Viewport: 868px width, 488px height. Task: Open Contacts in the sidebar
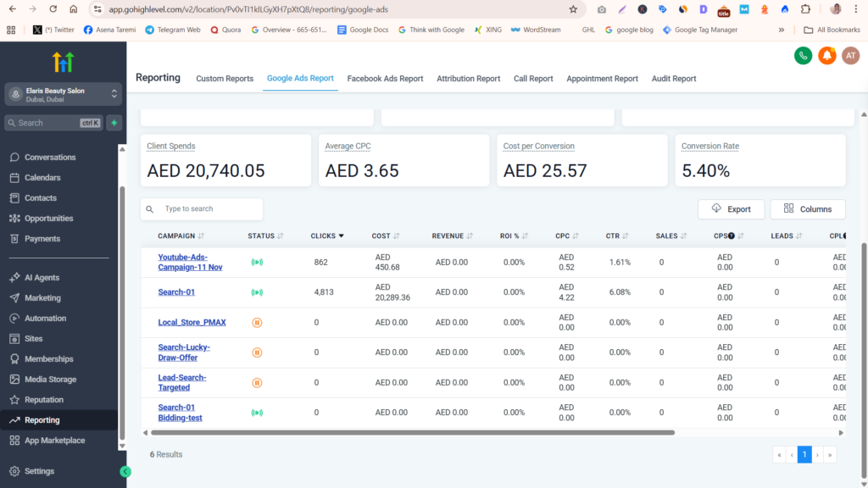pyautogui.click(x=40, y=198)
